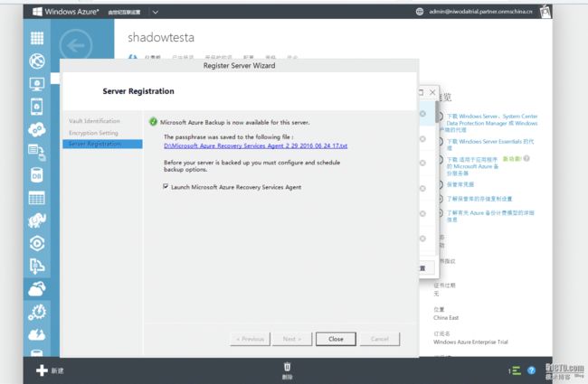
Task: Click the Next button in wizard
Action: [292, 339]
